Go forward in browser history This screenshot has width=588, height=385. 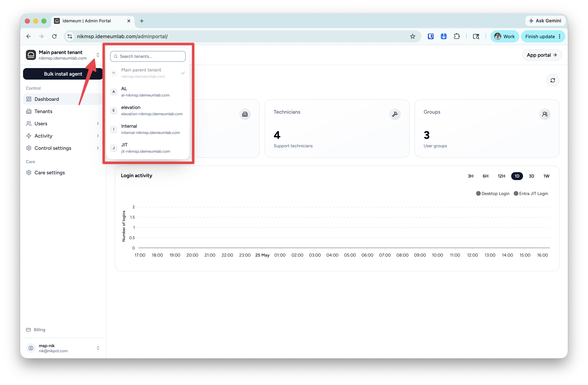[x=41, y=36]
